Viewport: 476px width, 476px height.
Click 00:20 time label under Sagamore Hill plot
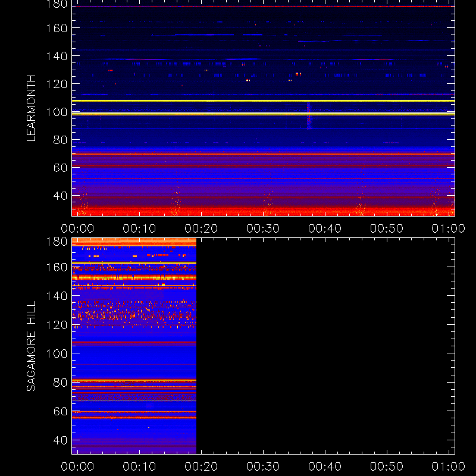click(201, 466)
